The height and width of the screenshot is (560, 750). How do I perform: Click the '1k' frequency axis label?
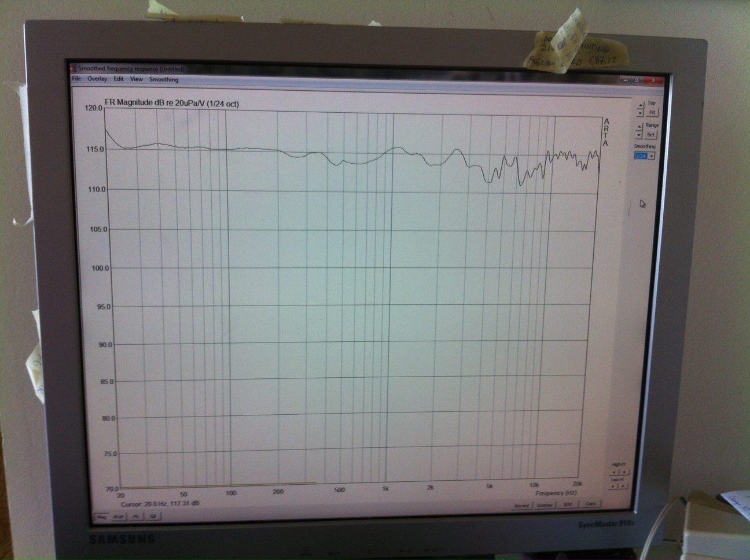coord(385,489)
